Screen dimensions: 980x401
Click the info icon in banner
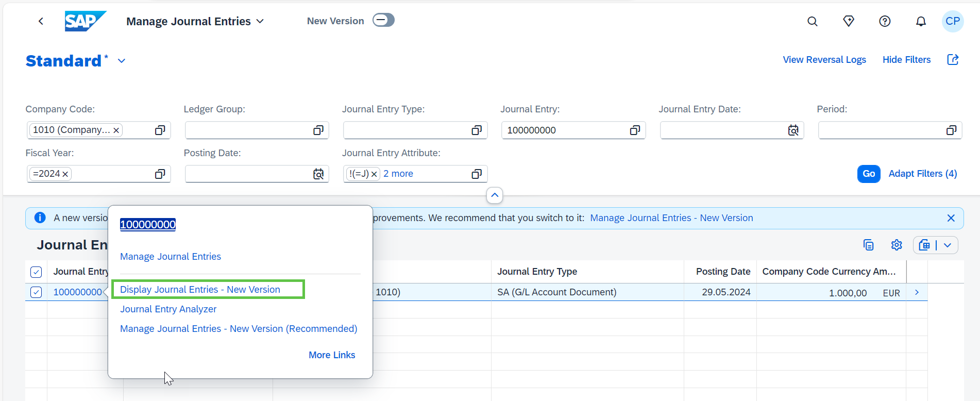point(40,218)
